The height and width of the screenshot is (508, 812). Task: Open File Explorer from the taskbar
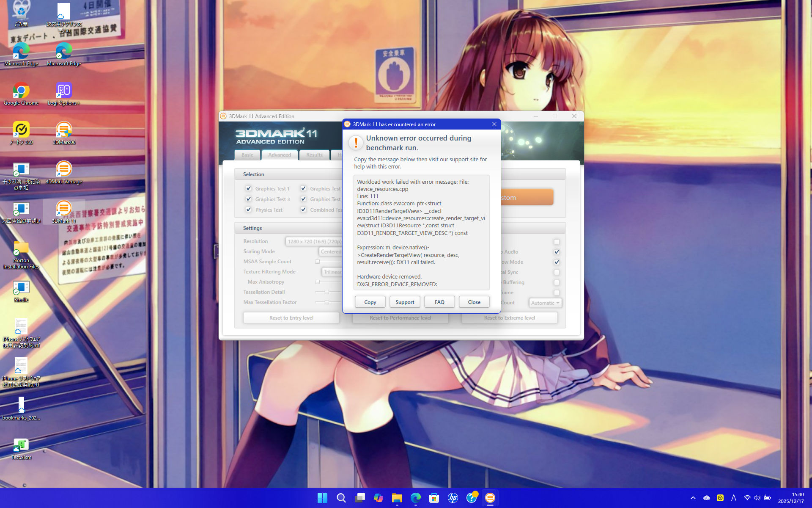click(397, 498)
